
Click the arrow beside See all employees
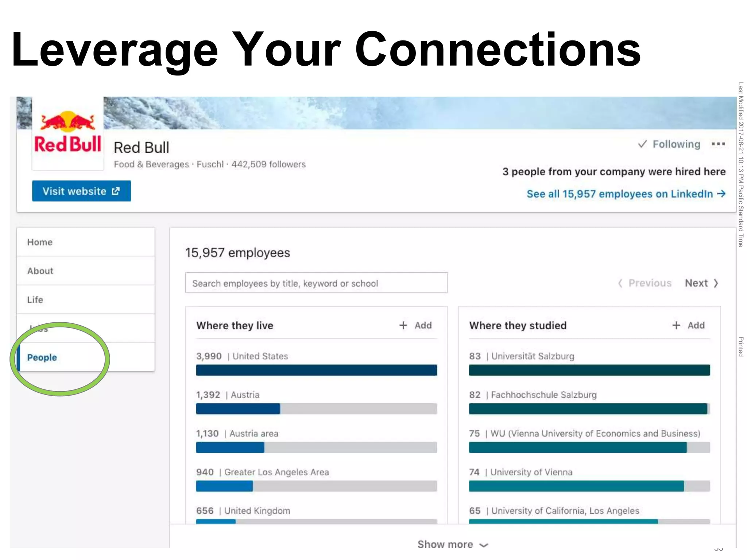coord(721,194)
